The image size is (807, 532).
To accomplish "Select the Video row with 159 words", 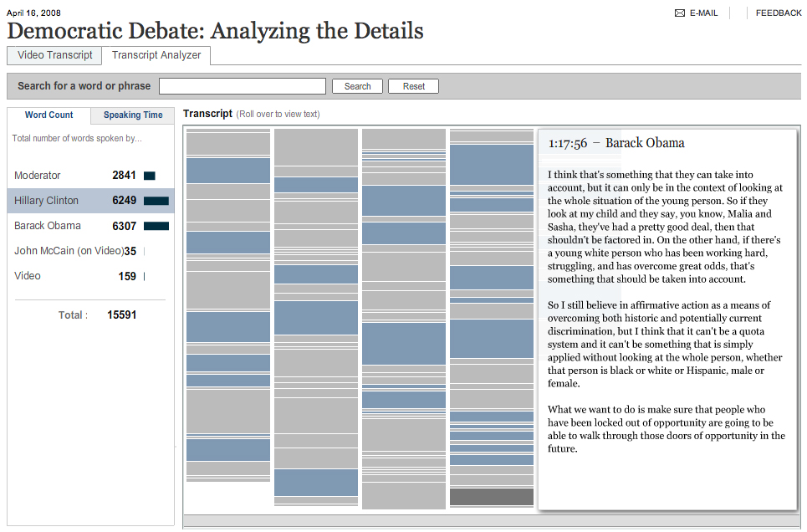I will (90, 276).
